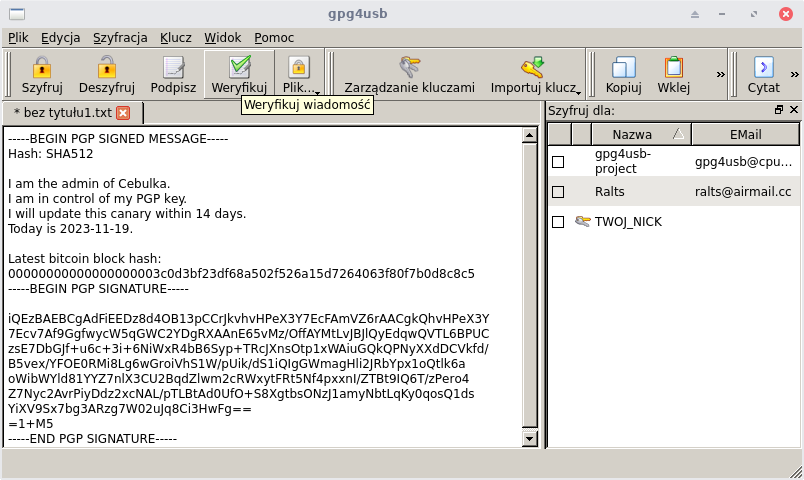Open the Importuj klucz dropdown arrow

pos(578,93)
